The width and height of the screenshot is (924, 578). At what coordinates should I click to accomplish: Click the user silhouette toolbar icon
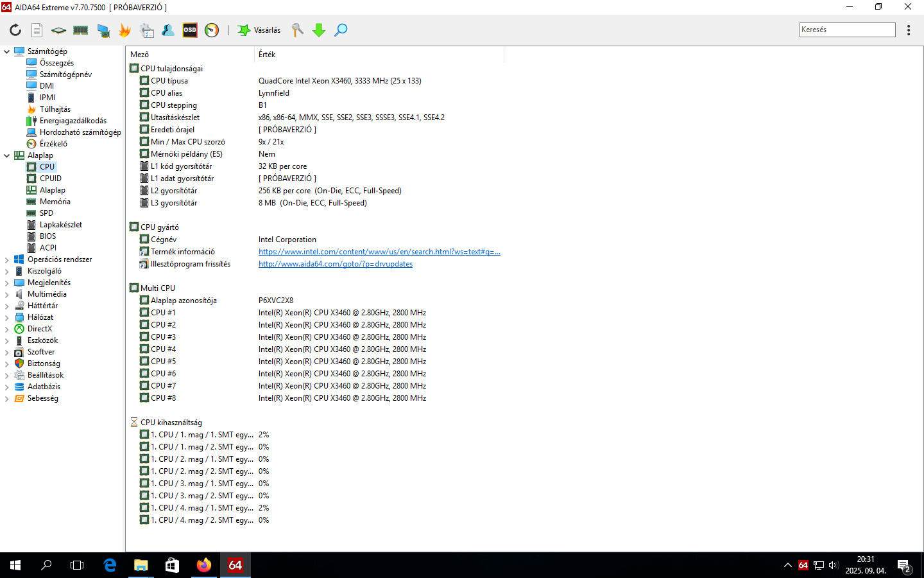(x=168, y=30)
